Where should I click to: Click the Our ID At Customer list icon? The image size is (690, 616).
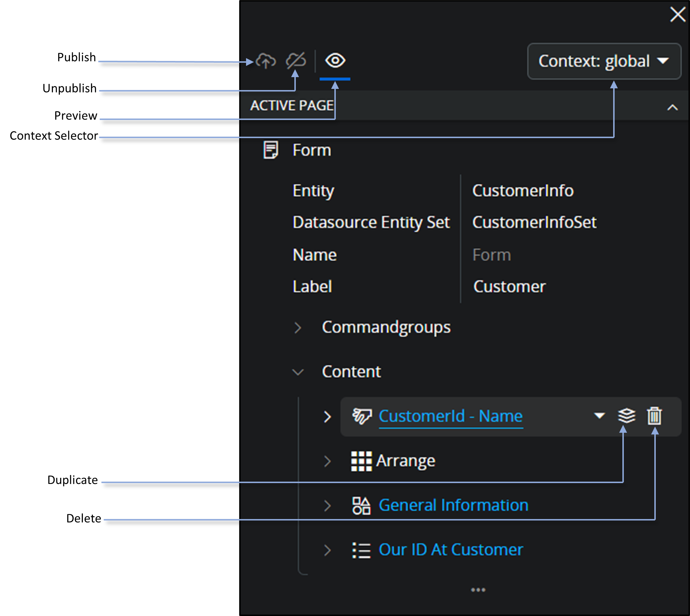pyautogui.click(x=361, y=550)
